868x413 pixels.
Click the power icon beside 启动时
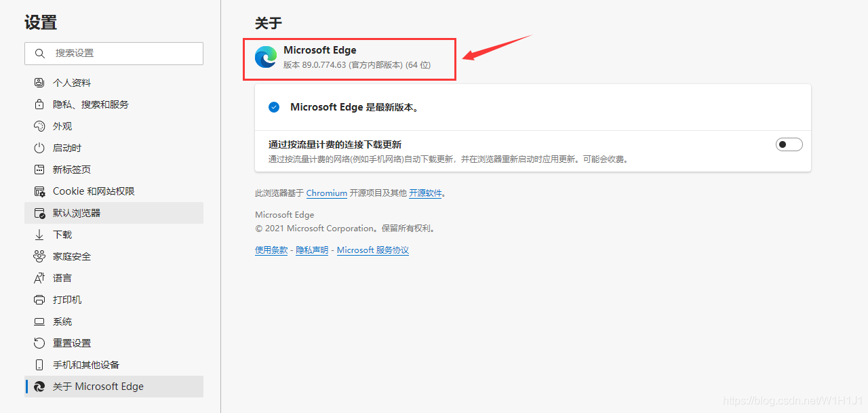pyautogui.click(x=39, y=148)
